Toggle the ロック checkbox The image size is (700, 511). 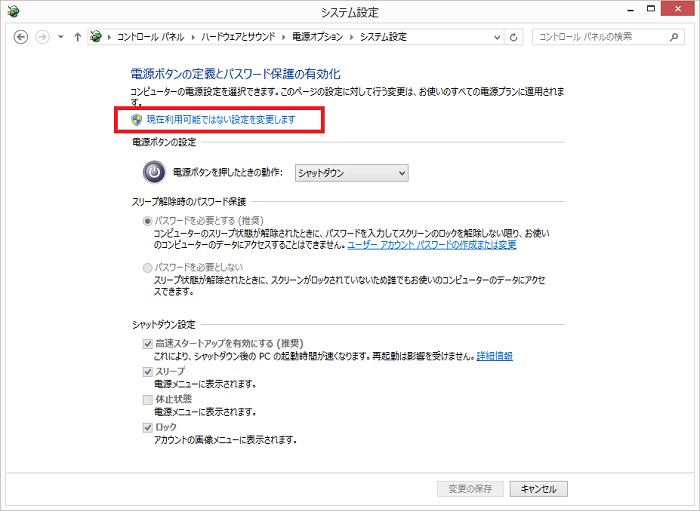(147, 428)
